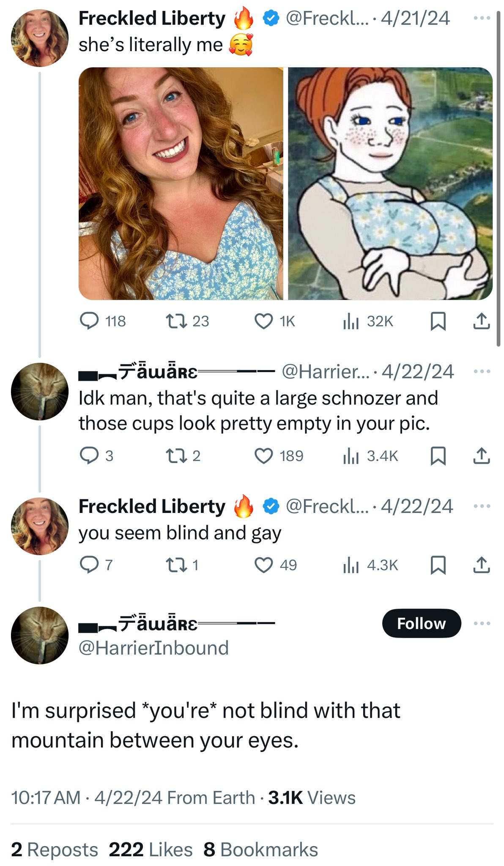Open more options on 'large schnozer' reply

tap(482, 372)
